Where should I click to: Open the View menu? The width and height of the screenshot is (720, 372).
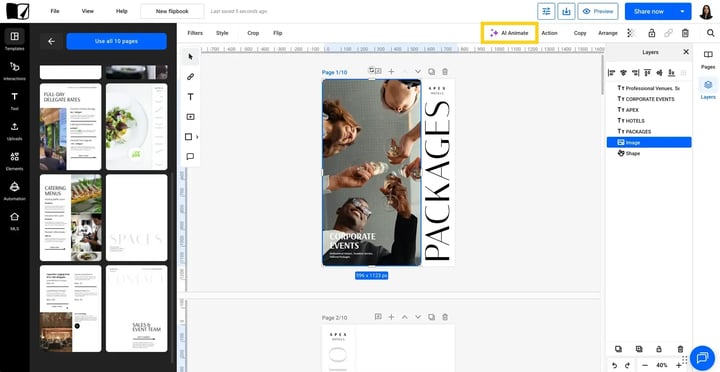point(88,11)
